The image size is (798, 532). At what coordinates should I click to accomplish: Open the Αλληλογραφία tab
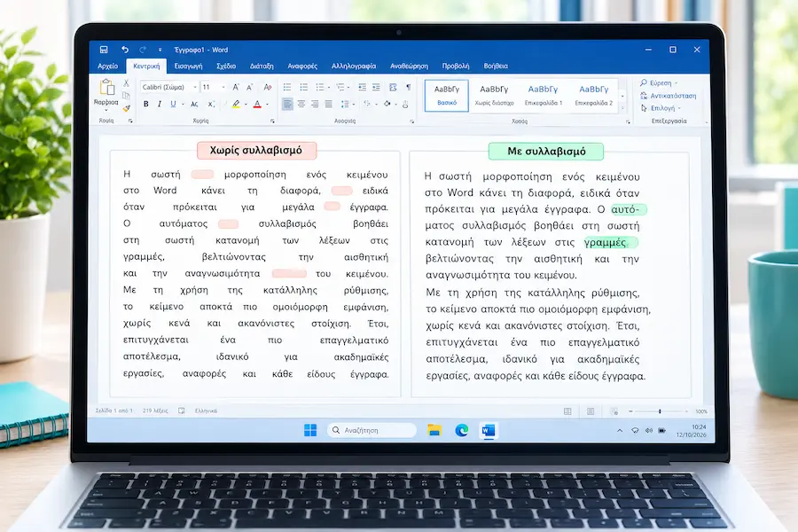[354, 66]
